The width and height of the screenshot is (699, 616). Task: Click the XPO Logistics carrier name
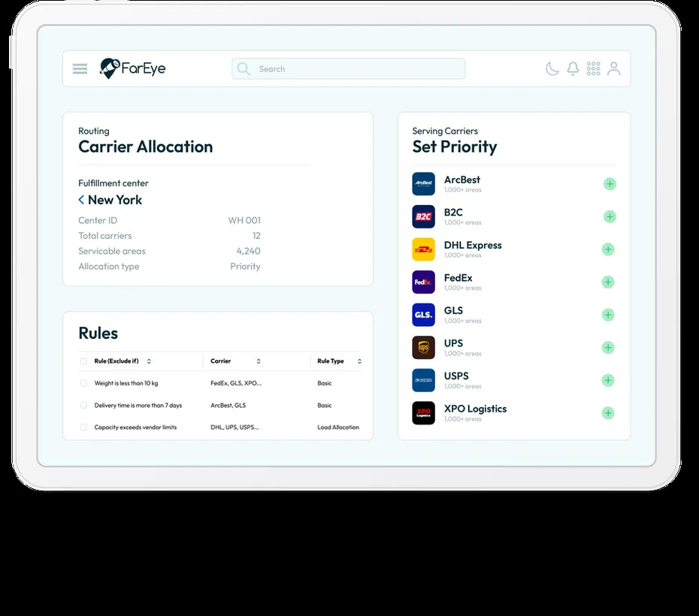point(475,409)
